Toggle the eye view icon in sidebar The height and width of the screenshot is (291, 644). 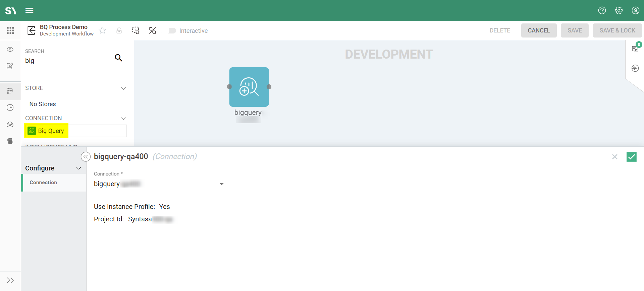(10, 50)
